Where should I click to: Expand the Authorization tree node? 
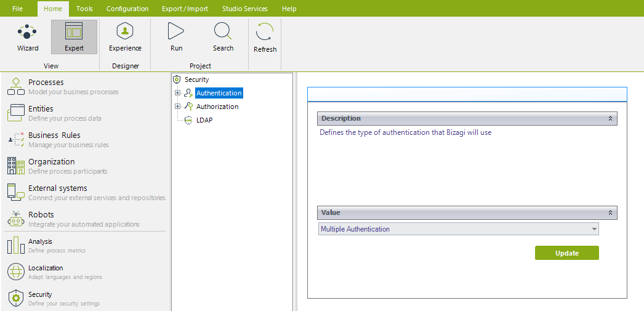click(x=177, y=107)
